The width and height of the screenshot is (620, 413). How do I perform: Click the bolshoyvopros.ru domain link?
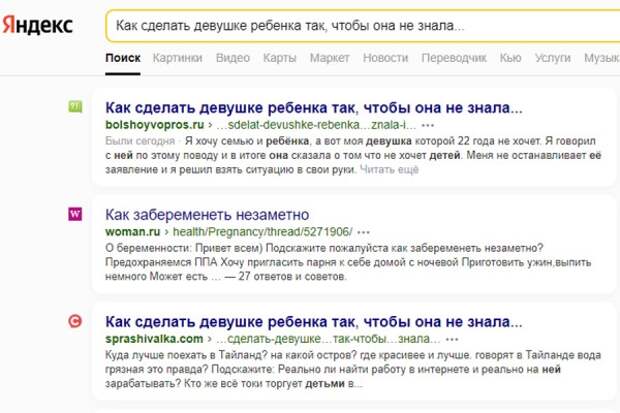click(x=155, y=125)
